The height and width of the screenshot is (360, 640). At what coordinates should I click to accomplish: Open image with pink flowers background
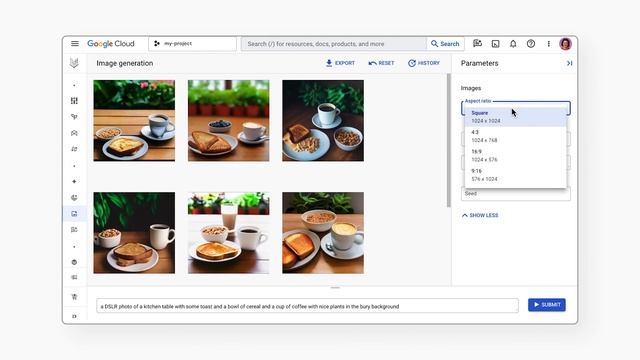[x=134, y=120]
